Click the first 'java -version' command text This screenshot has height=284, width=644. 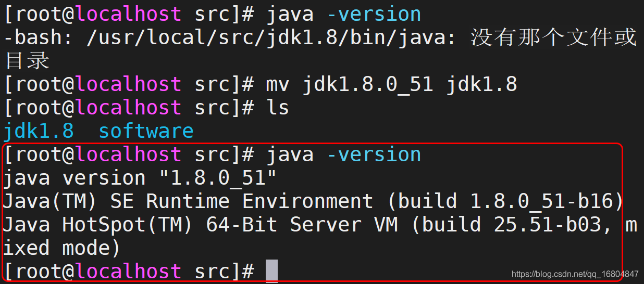click(344, 14)
